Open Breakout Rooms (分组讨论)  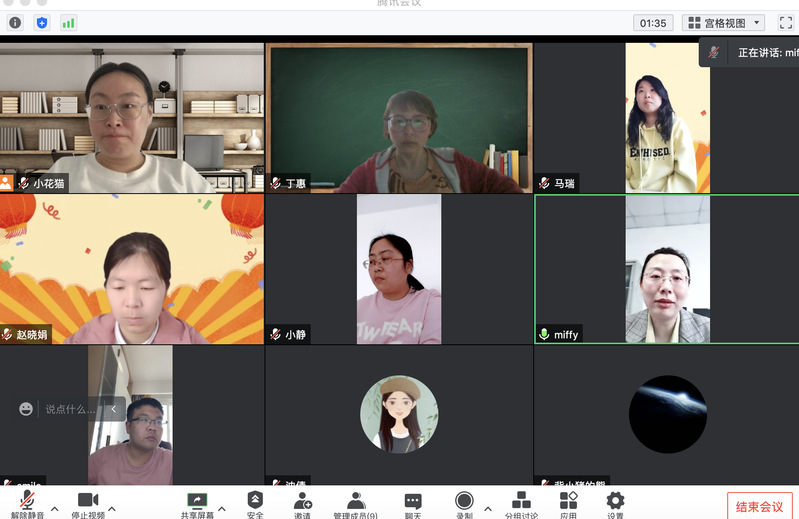[521, 504]
